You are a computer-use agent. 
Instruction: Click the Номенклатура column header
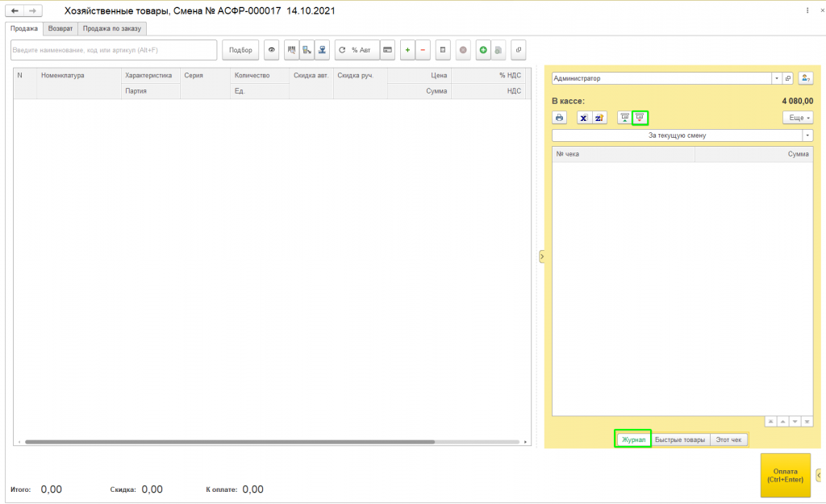pyautogui.click(x=79, y=83)
